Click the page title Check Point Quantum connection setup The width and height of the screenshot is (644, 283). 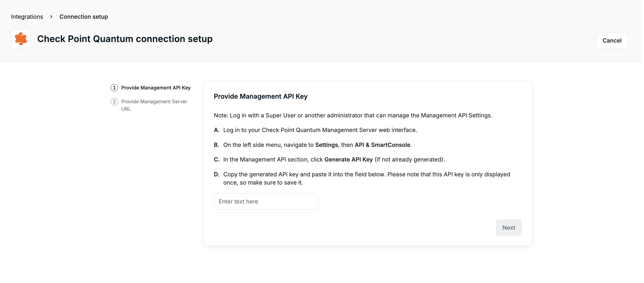click(125, 39)
